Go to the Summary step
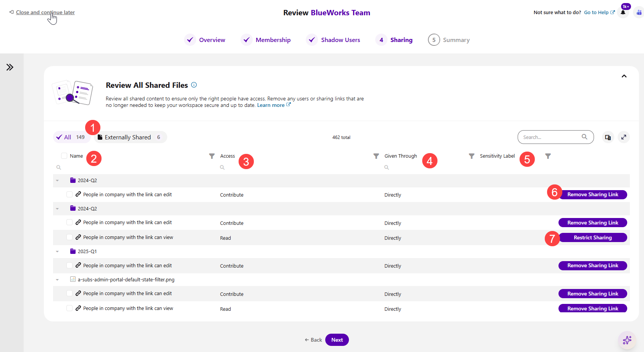This screenshot has width=644, height=352. coord(449,40)
